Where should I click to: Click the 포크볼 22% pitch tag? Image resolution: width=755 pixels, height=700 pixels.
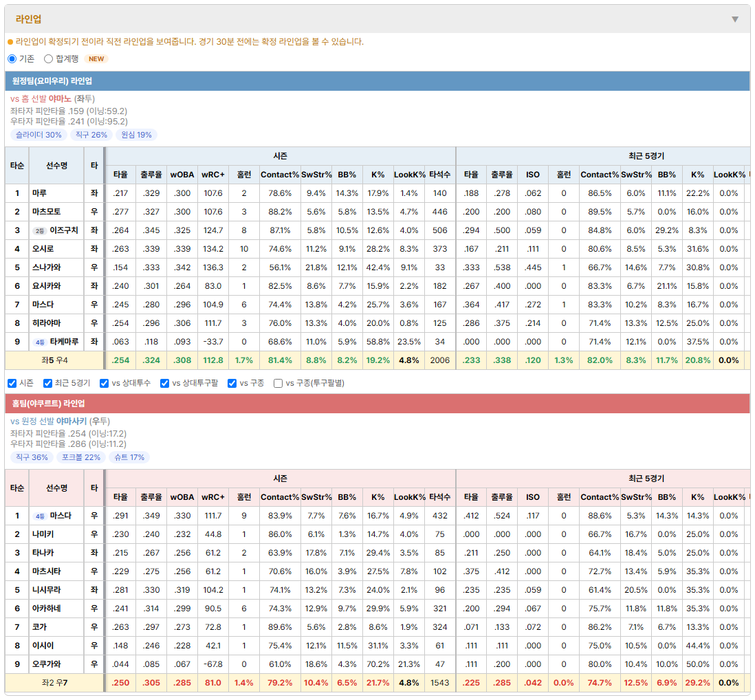click(x=81, y=457)
